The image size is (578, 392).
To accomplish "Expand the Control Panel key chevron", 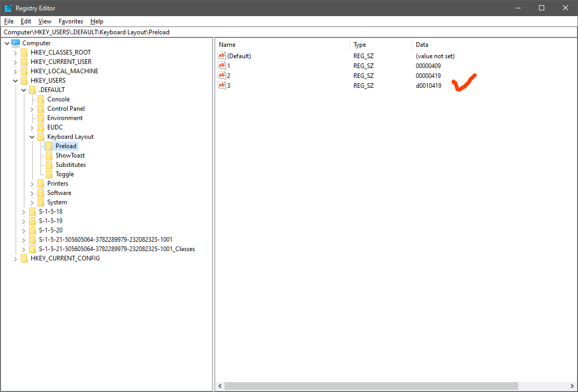I will [x=32, y=109].
